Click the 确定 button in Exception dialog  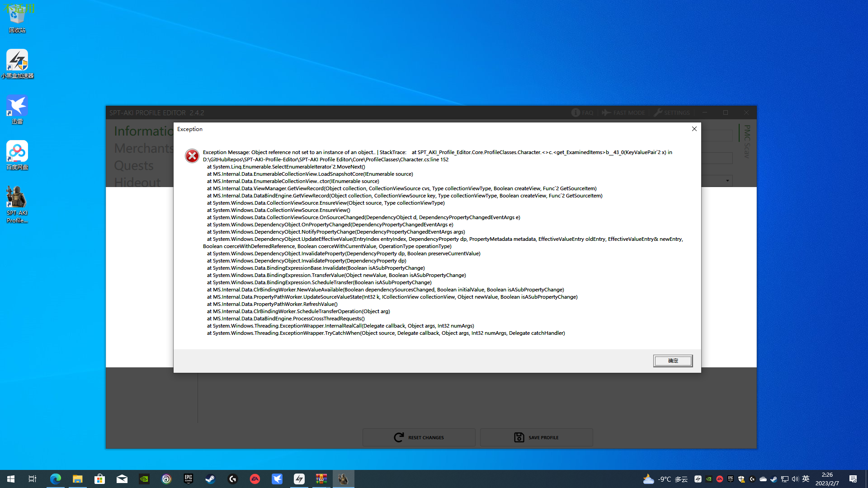(x=672, y=361)
